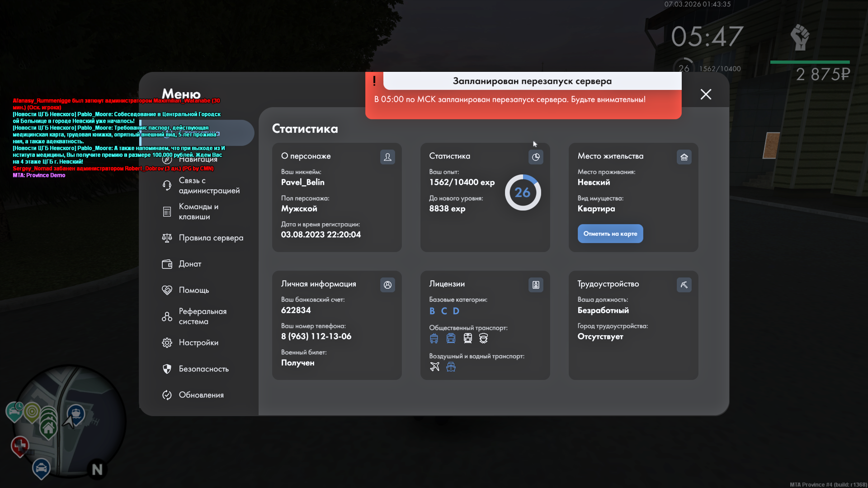The width and height of the screenshot is (868, 488).
Task: Open Правила сервера menu item
Action: pyautogui.click(x=211, y=238)
